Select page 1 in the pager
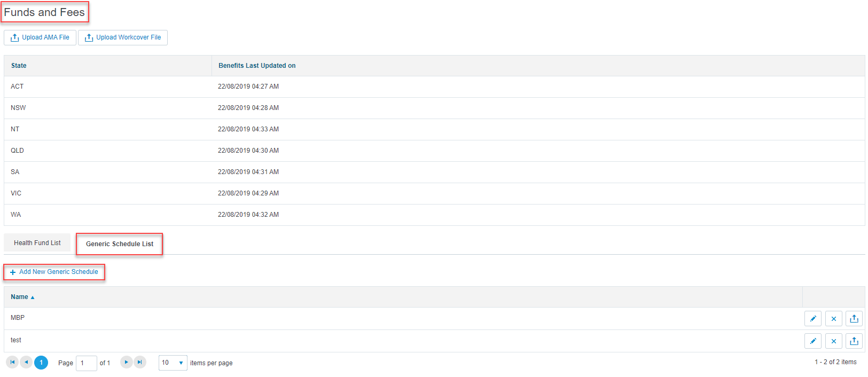The height and width of the screenshot is (377, 868). coord(41,363)
